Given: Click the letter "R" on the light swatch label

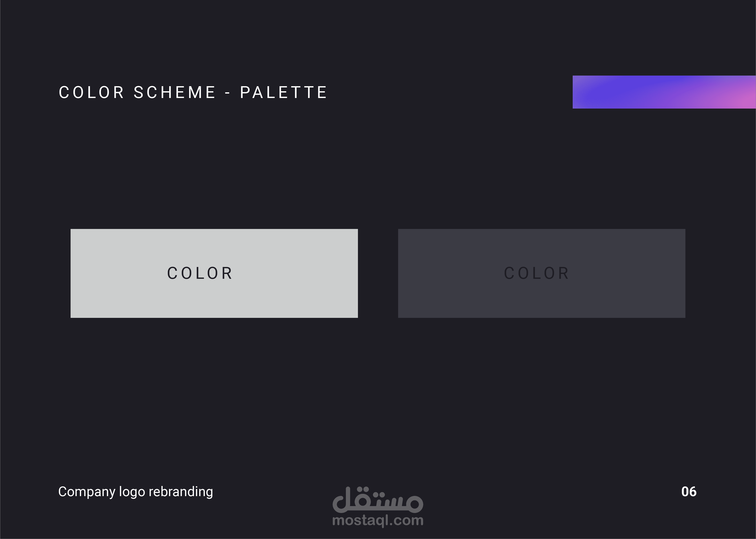Looking at the screenshot, I should click(227, 274).
